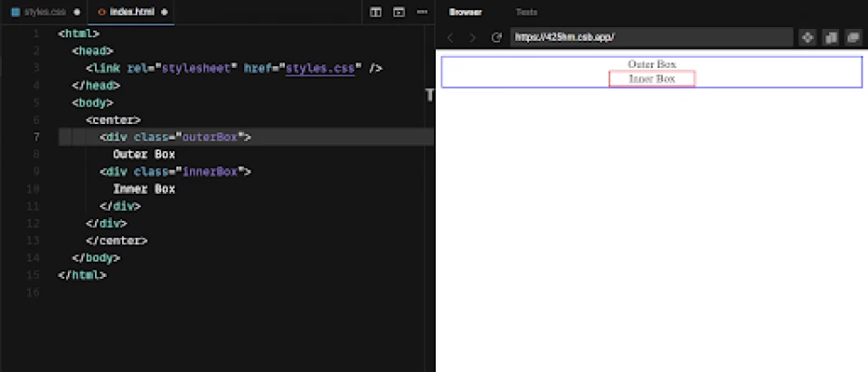Click the rightmost icon beside the address bar
The height and width of the screenshot is (372, 868).
point(853,37)
